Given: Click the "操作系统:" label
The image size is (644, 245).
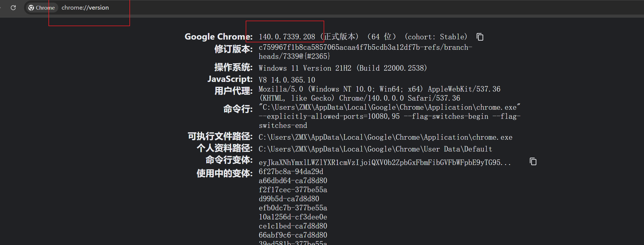Looking at the screenshot, I should (233, 67).
